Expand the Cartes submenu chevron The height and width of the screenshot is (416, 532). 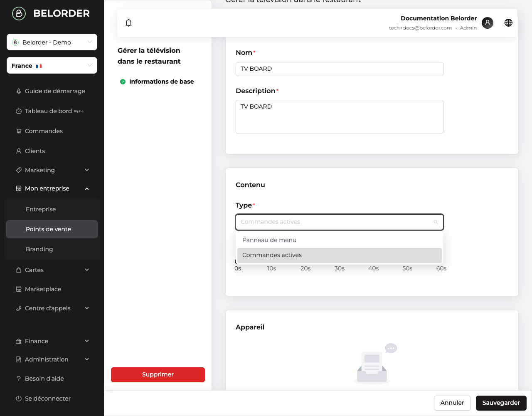click(x=87, y=270)
